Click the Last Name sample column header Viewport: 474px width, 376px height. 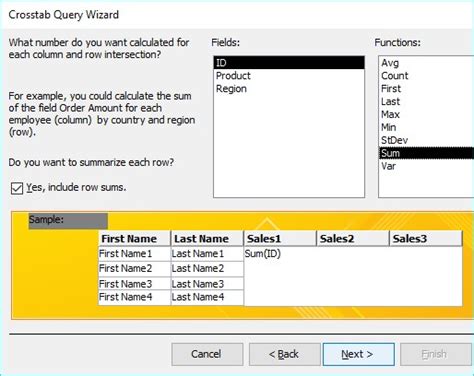click(207, 239)
